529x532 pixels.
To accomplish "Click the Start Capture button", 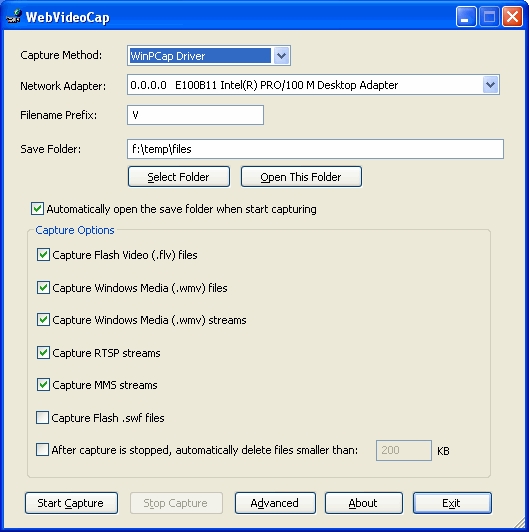I will point(71,503).
